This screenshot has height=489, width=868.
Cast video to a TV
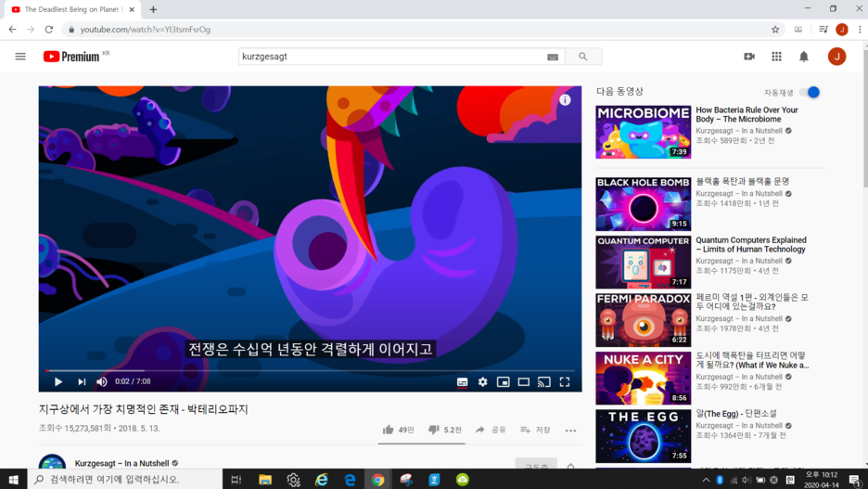[x=544, y=382]
